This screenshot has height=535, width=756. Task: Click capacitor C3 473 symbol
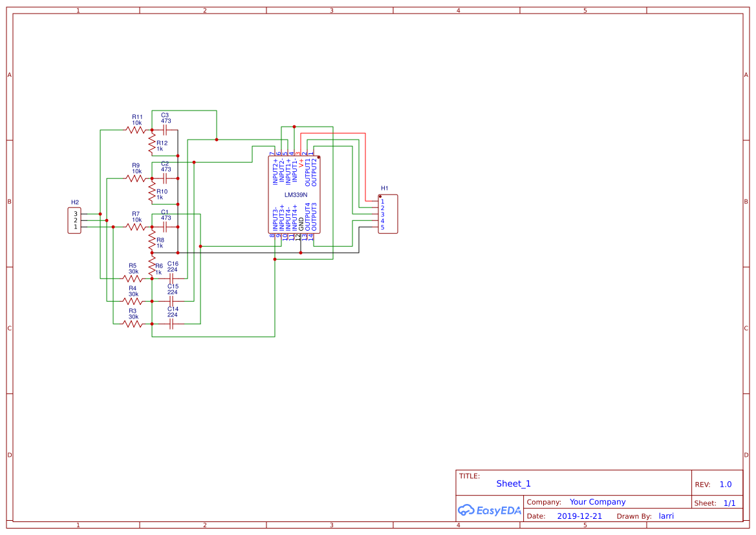click(166, 130)
